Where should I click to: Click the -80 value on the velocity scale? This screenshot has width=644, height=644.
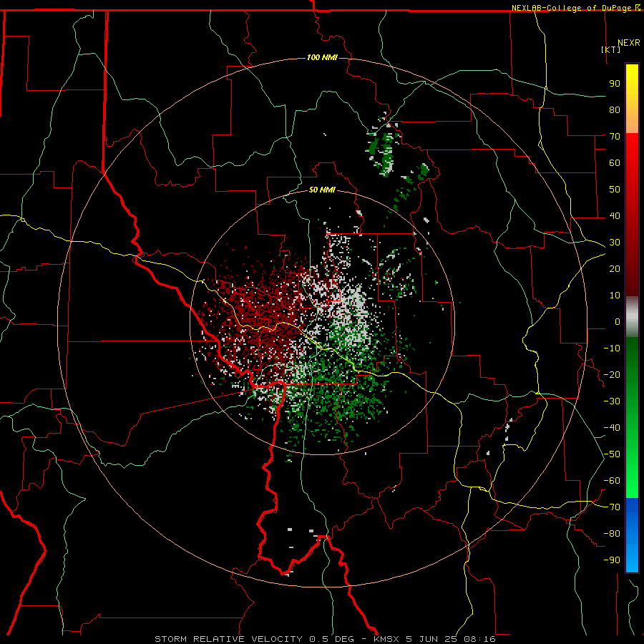tap(612, 534)
